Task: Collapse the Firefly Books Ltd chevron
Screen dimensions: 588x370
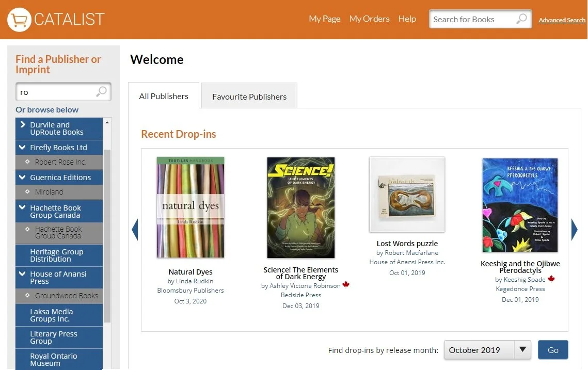Action: click(x=23, y=147)
